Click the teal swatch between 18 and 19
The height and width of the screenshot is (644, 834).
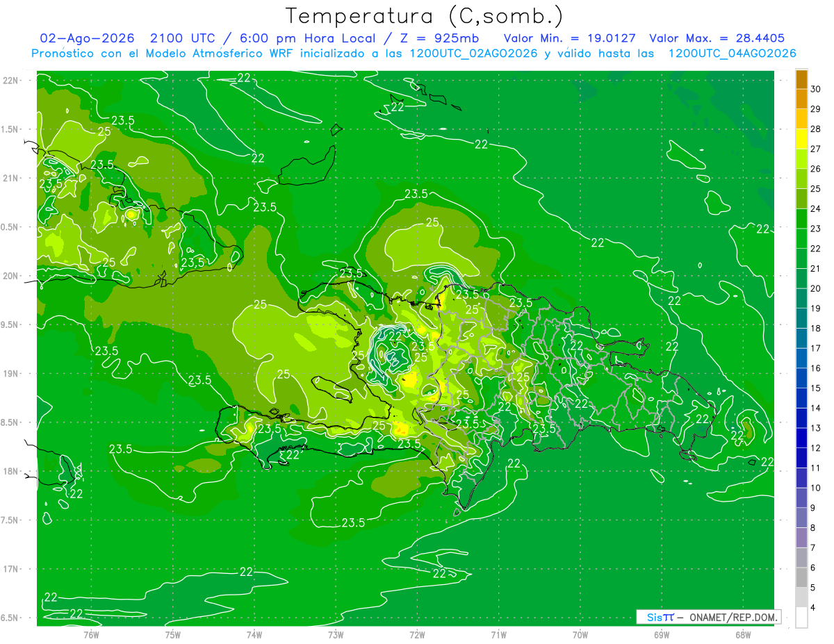pyautogui.click(x=801, y=319)
